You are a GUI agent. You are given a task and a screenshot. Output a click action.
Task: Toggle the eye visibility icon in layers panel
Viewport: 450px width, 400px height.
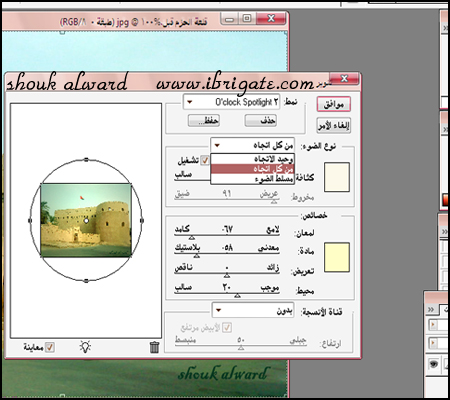433,363
